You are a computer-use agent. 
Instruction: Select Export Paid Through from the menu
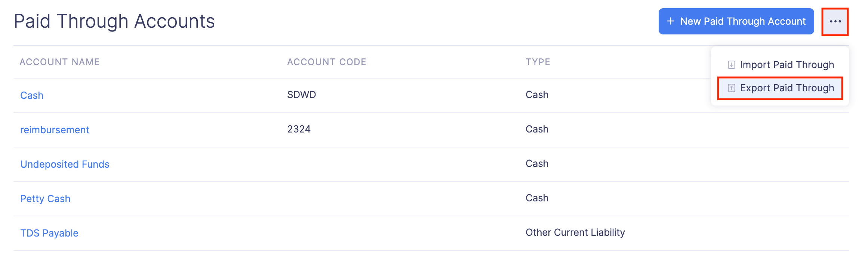(x=787, y=88)
